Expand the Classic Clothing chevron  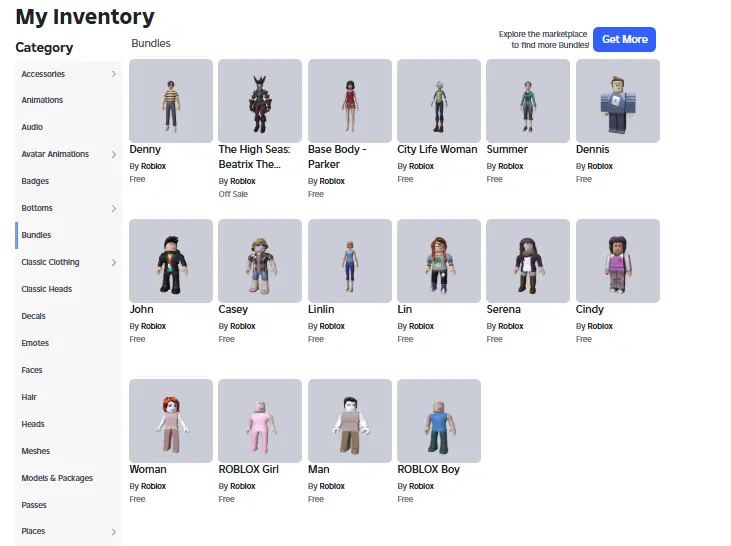[x=114, y=263]
